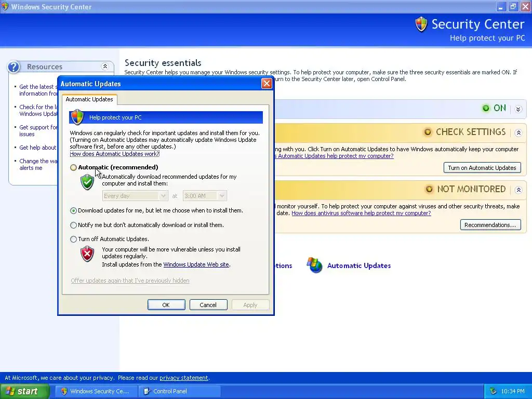Collapse the NOT MONITORED section chevron
This screenshot has width=532, height=399.
[x=518, y=190]
